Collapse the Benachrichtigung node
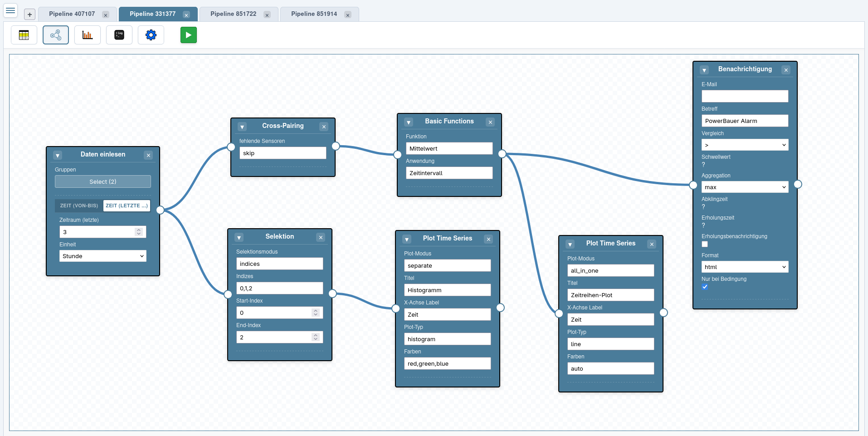The image size is (868, 436). coord(704,70)
